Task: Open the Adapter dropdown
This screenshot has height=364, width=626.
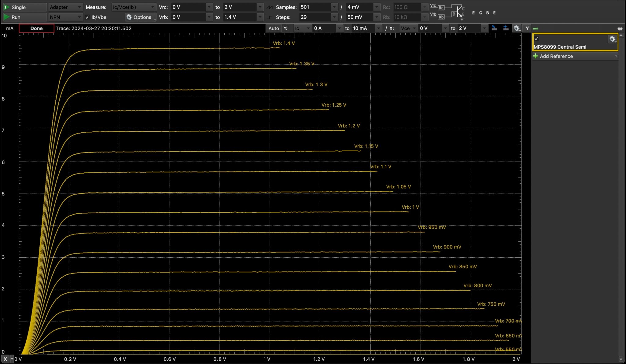Action: 65,7
